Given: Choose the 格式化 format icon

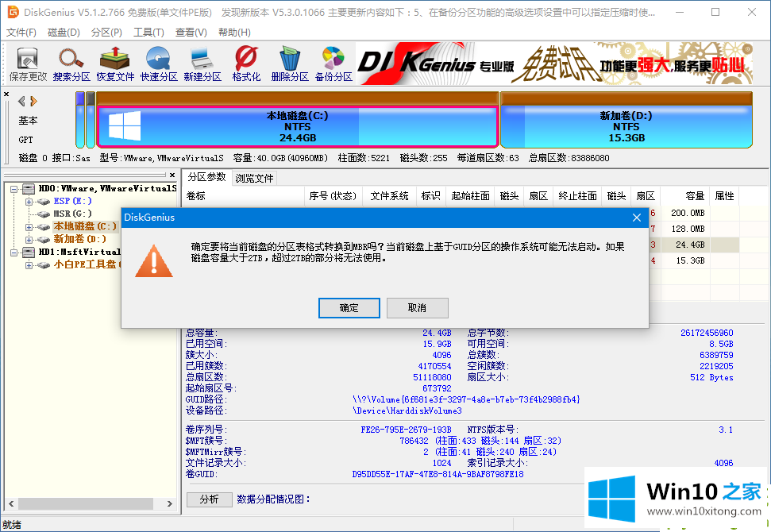Looking at the screenshot, I should 246,64.
